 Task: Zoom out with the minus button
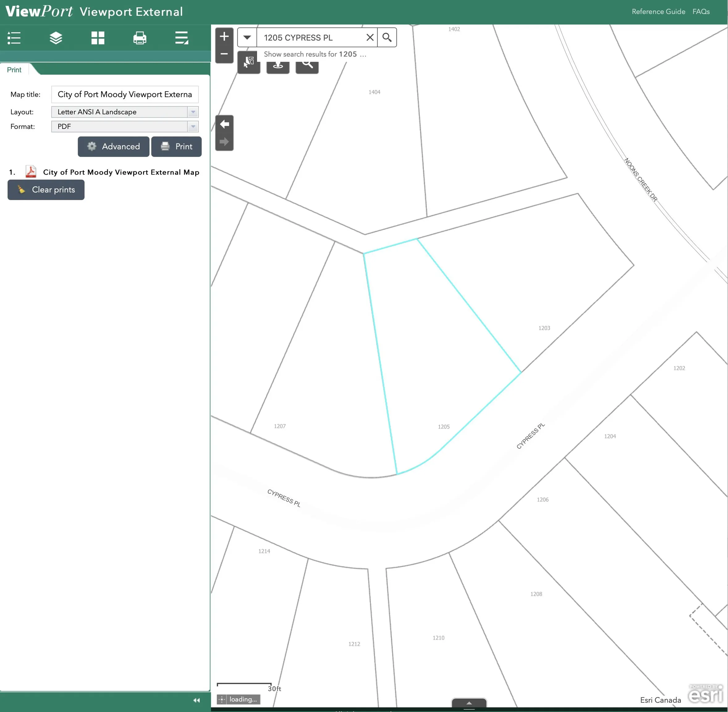click(224, 54)
